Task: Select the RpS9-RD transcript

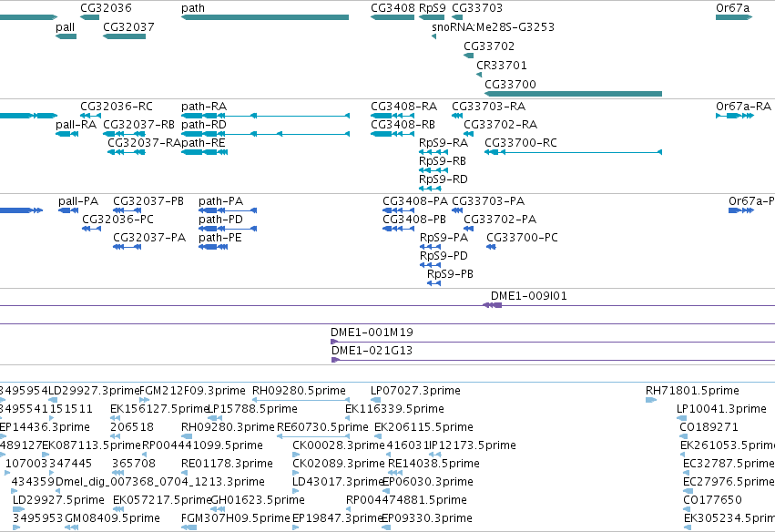Action: [x=430, y=189]
